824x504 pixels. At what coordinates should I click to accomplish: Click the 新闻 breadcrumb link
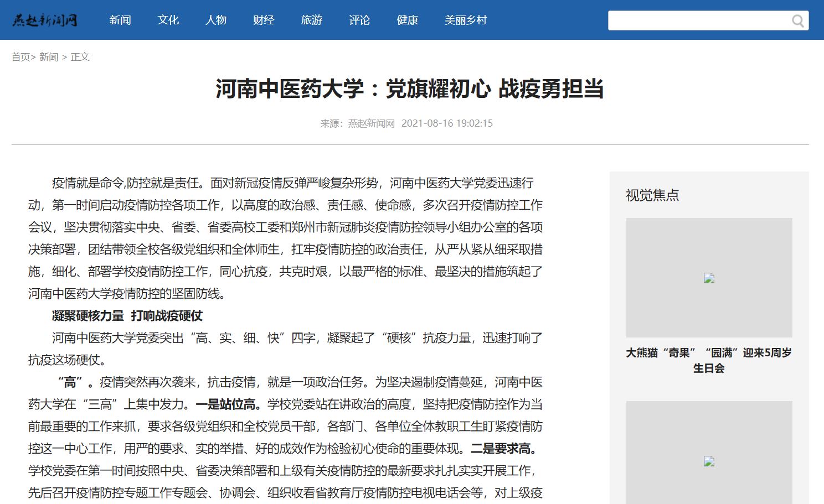[49, 57]
